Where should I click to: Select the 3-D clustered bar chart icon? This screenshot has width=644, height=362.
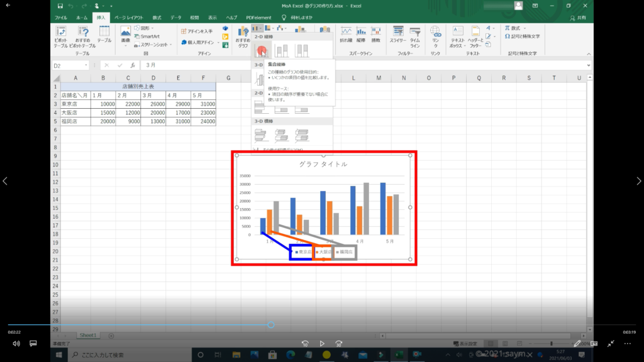(x=261, y=134)
